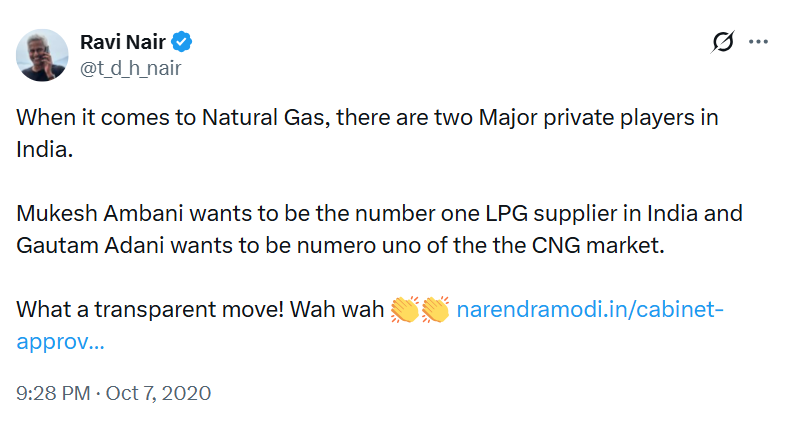787x427 pixels.
Task: Click the 9:28 PM timestamp
Action: [53, 393]
